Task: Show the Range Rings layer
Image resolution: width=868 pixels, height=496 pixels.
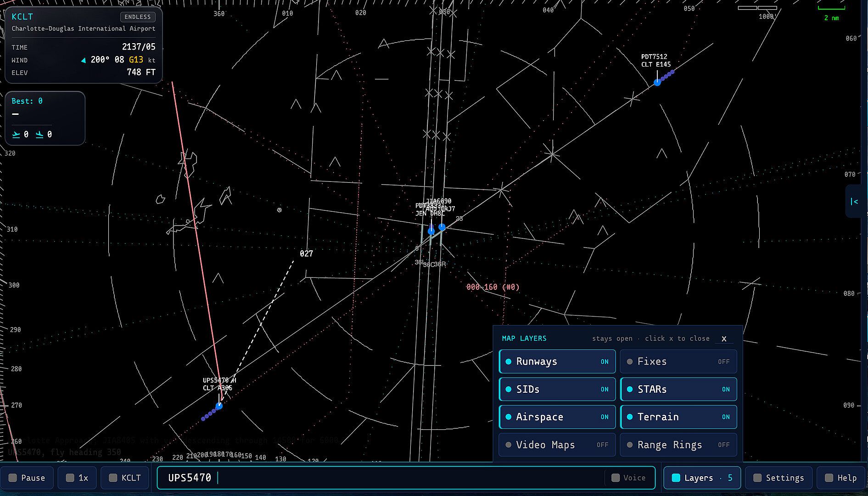Action: pos(678,445)
